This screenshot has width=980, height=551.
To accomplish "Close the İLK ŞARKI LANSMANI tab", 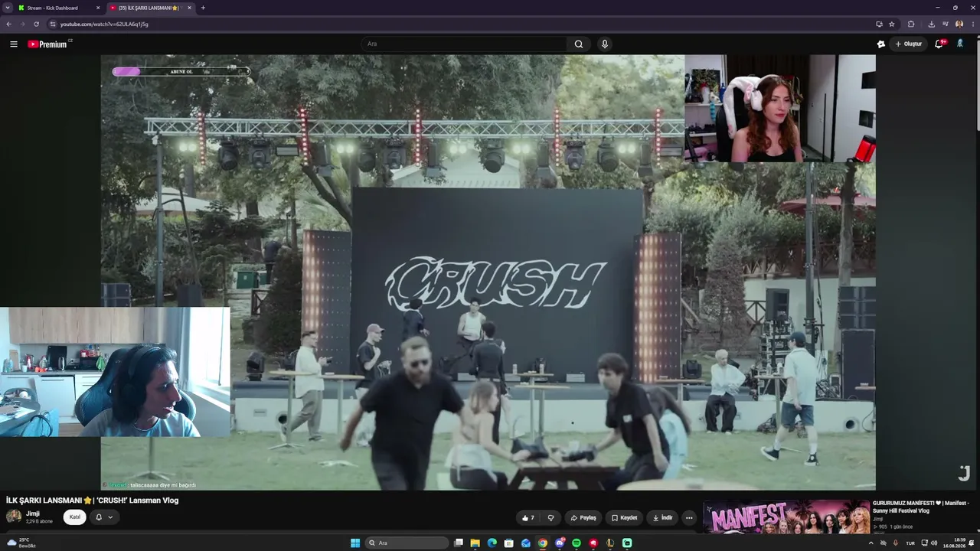I will (189, 8).
